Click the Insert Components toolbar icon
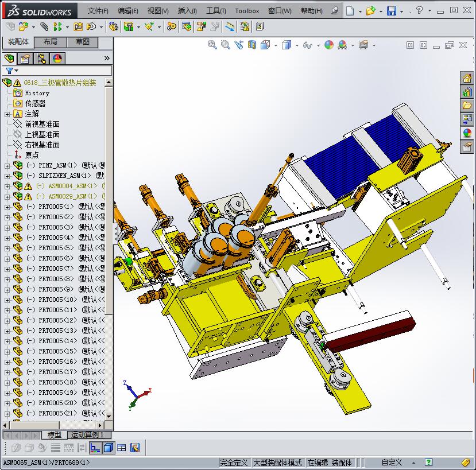The height and width of the screenshot is (470, 476). point(23,27)
